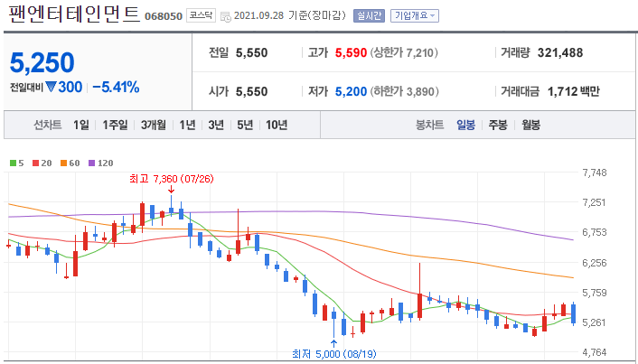Click the 코스닥 market badge
This screenshot has height=364, width=638.
coord(201,16)
